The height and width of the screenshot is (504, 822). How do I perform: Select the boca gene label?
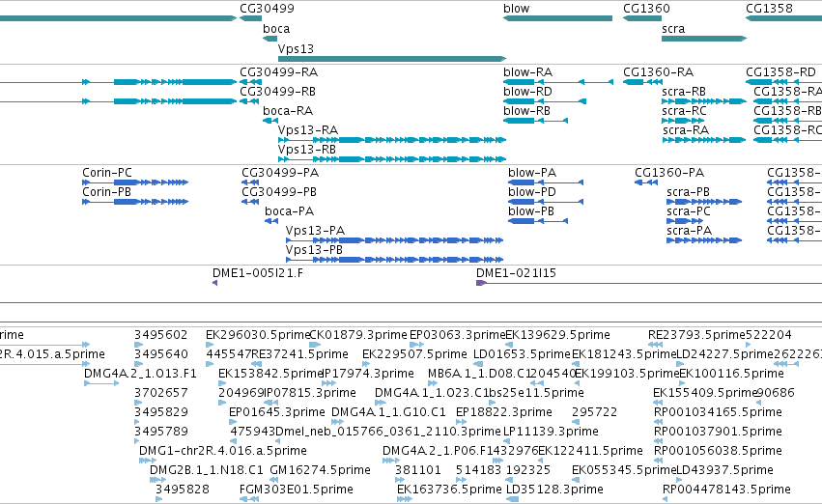click(276, 29)
